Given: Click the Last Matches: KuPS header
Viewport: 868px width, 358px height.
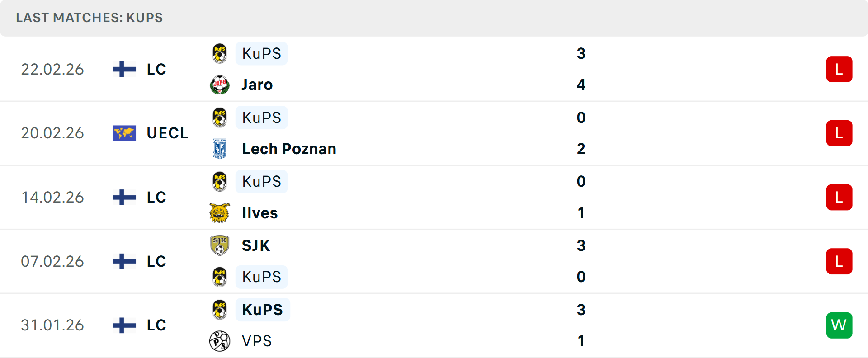Looking at the screenshot, I should [90, 18].
